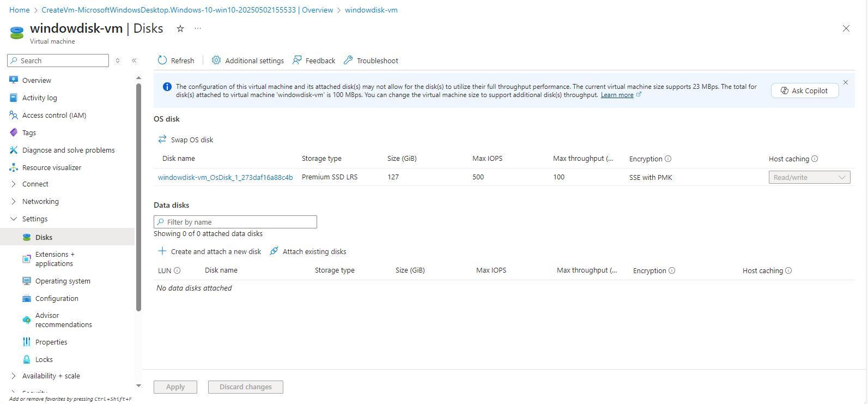
Task: Click the favorite star icon beside Disks title
Action: click(x=180, y=28)
